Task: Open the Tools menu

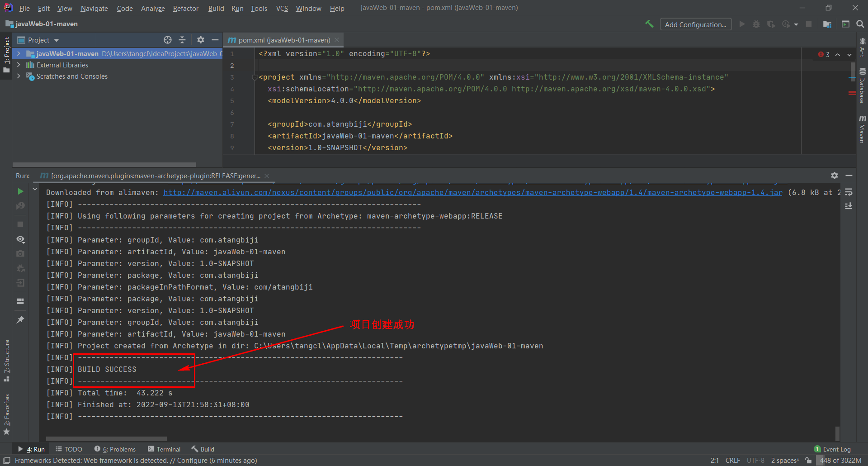Action: [x=259, y=8]
